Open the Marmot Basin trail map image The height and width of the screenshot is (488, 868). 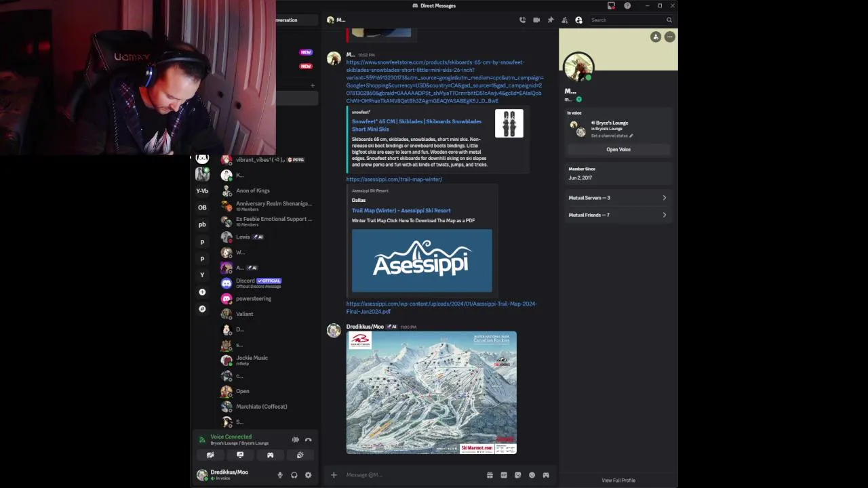coord(431,392)
